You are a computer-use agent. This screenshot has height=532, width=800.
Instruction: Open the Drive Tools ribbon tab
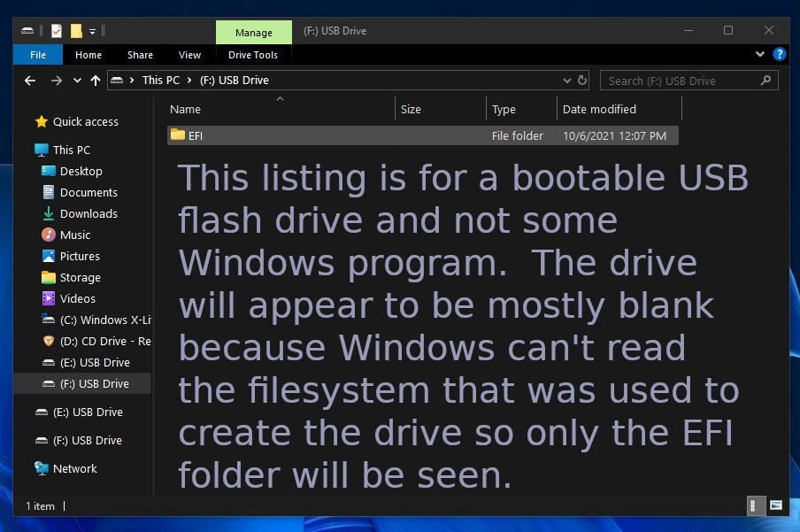coord(253,55)
